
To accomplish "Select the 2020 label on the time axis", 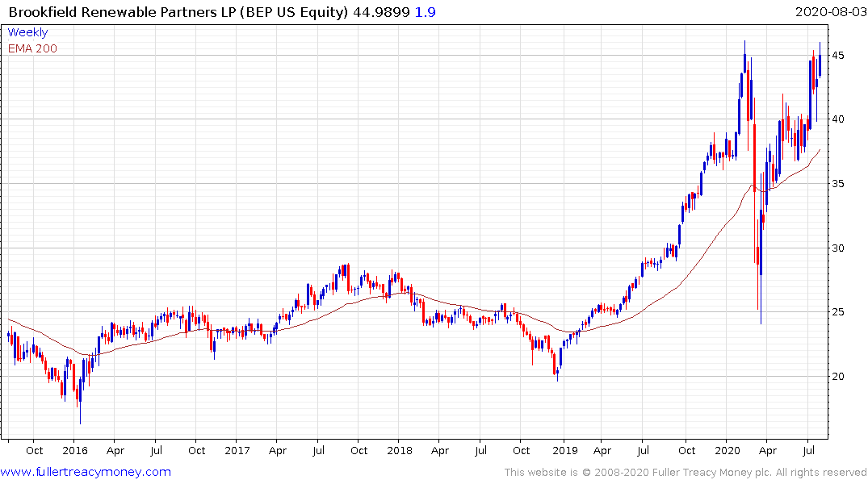I will pyautogui.click(x=728, y=451).
